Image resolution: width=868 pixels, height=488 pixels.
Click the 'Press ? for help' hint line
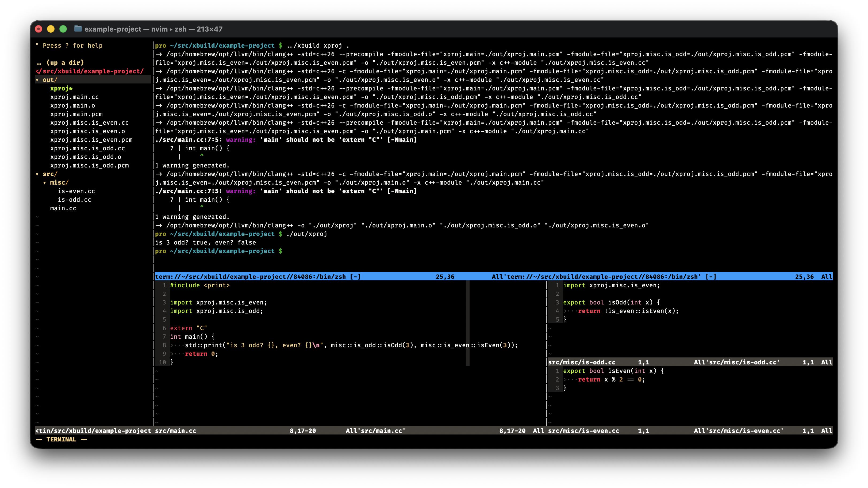click(x=69, y=45)
